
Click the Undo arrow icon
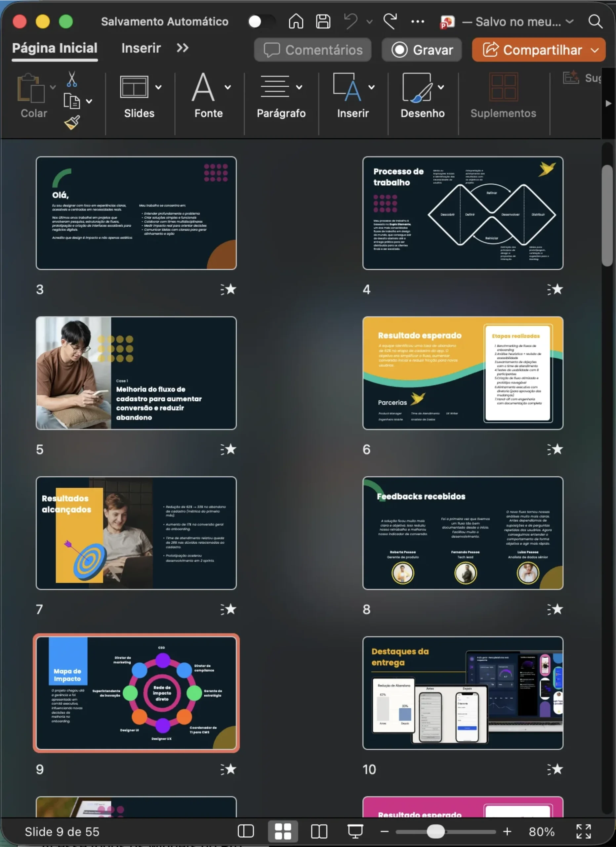[x=351, y=21]
